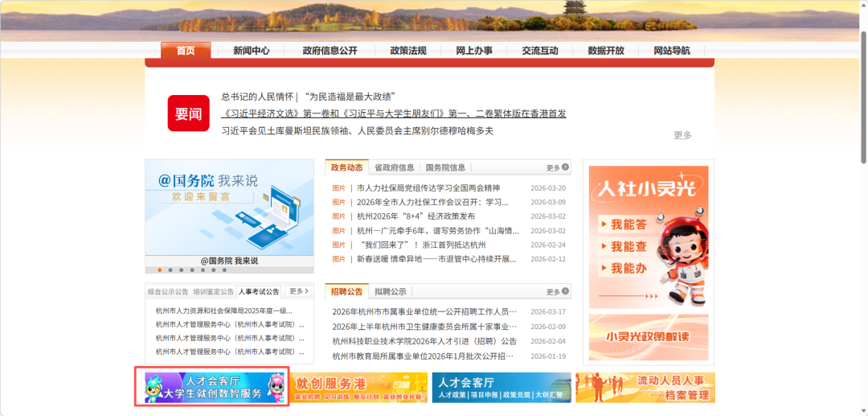Switch to 拟聘公示 tab
Image resolution: width=868 pixels, height=416 pixels.
tap(391, 291)
